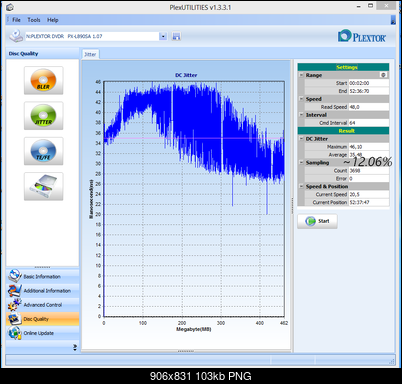Click the Maximum jitter value
402x384 pixels.
point(368,147)
